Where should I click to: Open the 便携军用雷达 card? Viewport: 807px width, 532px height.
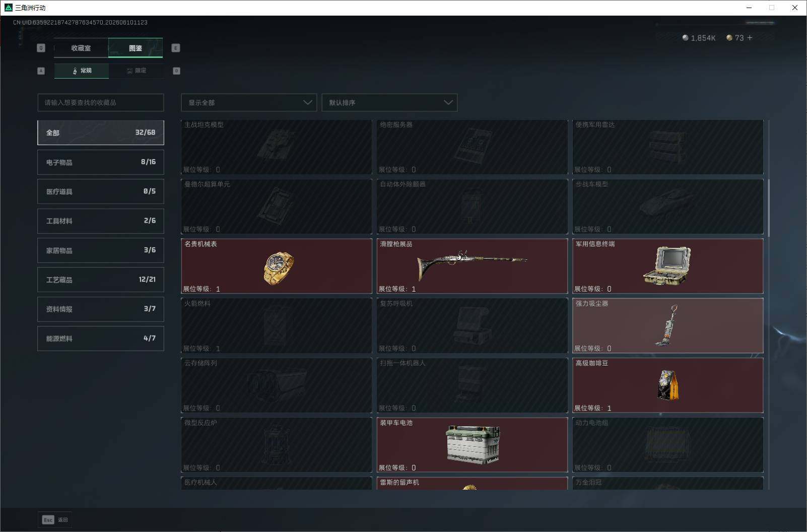[668, 147]
